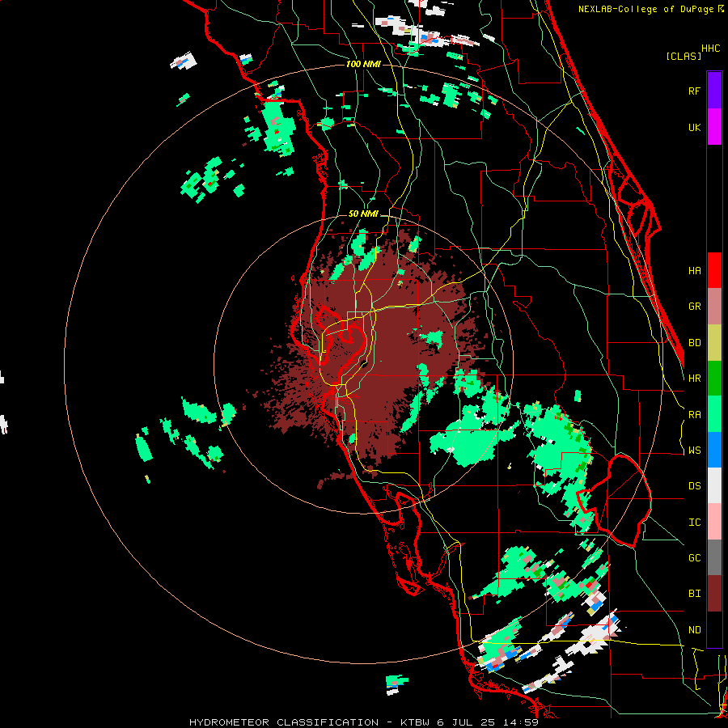Click the 'BI' legend label
Screen dimensions: 728x728
pyautogui.click(x=695, y=594)
